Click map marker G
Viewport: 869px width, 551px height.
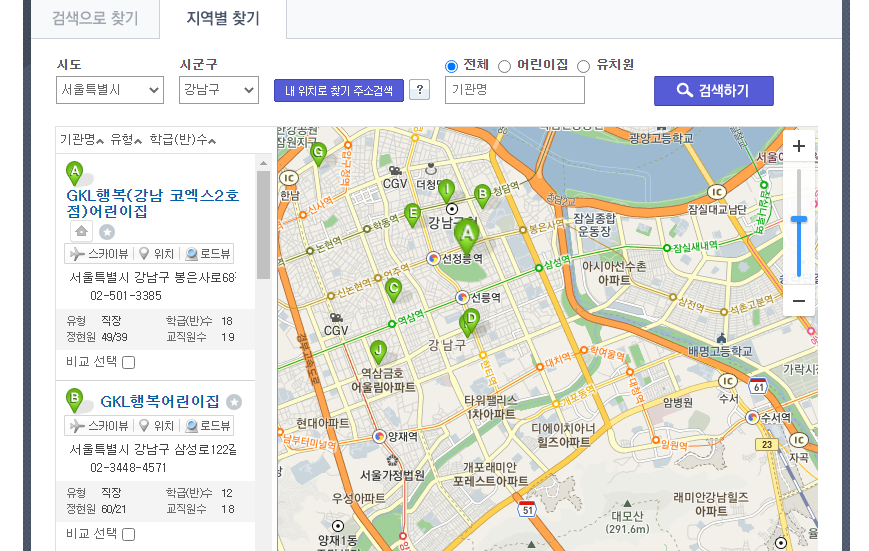tap(318, 153)
